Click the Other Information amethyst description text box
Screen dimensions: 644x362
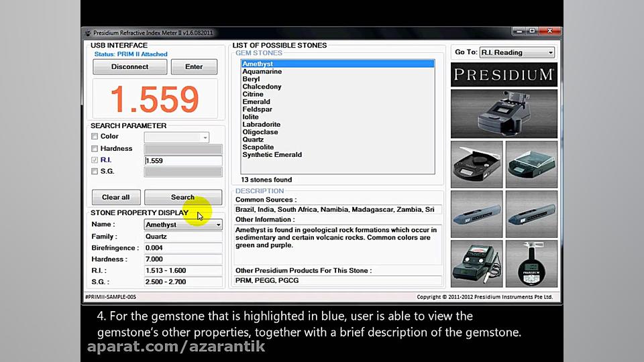click(x=337, y=245)
